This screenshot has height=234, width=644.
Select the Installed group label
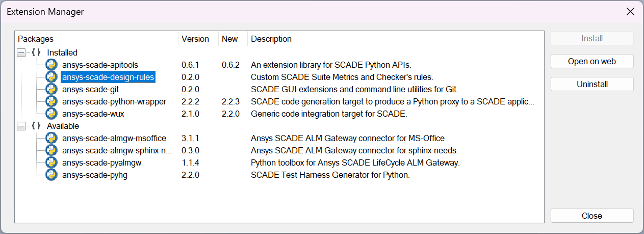(x=62, y=53)
